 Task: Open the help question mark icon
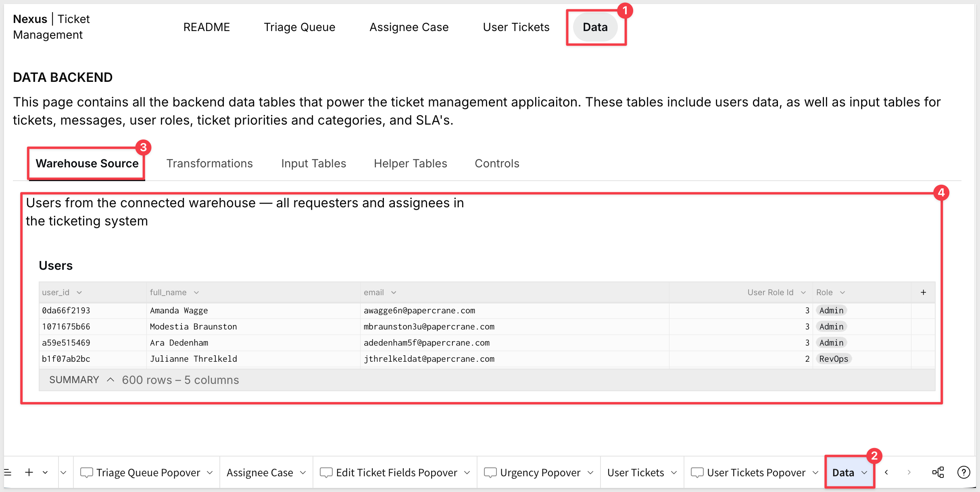[x=963, y=472]
